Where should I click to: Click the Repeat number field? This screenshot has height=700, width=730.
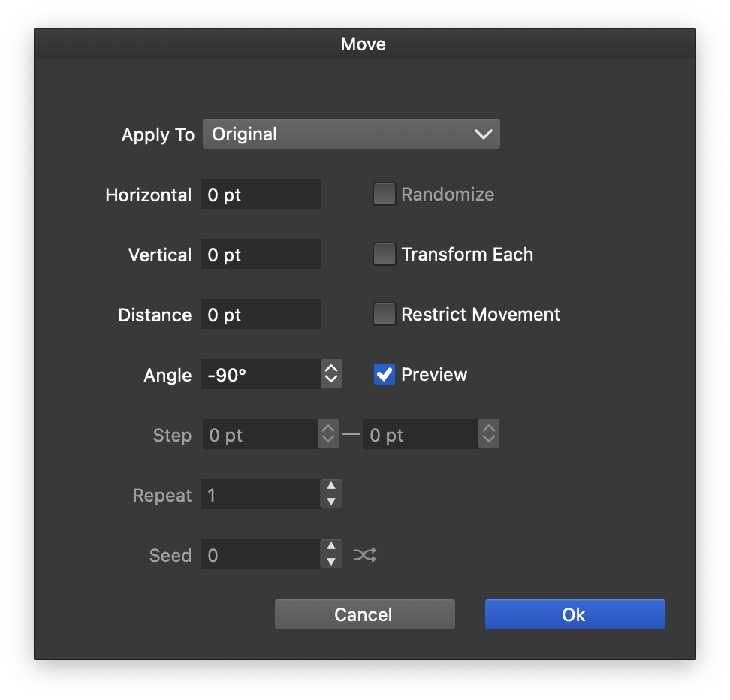[x=260, y=495]
